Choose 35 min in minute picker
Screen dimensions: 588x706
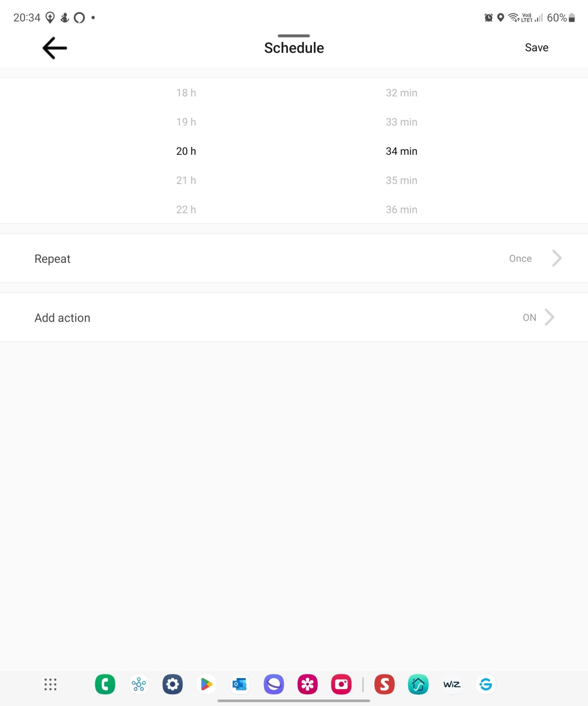pos(401,181)
